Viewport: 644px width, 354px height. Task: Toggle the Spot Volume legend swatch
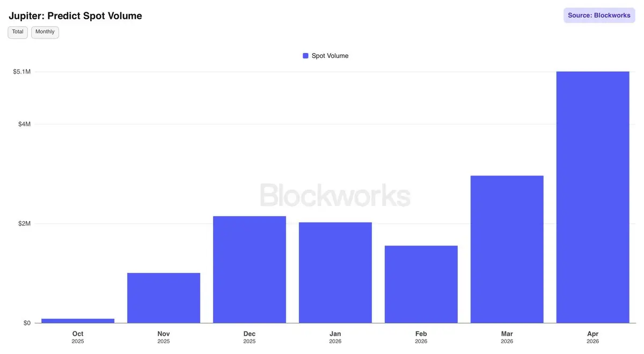[x=306, y=56]
